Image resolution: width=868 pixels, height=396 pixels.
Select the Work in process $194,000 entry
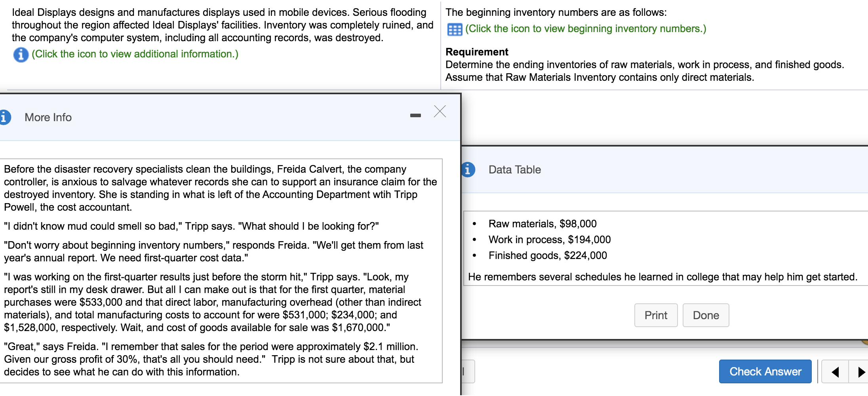pyautogui.click(x=550, y=239)
